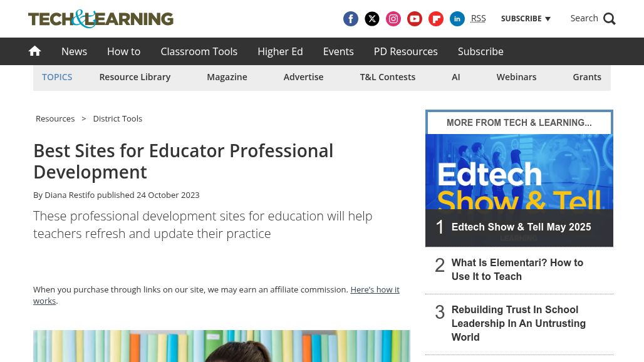
Task: Click the article title Best Sites for Educator Professional Development
Action: pyautogui.click(x=183, y=162)
